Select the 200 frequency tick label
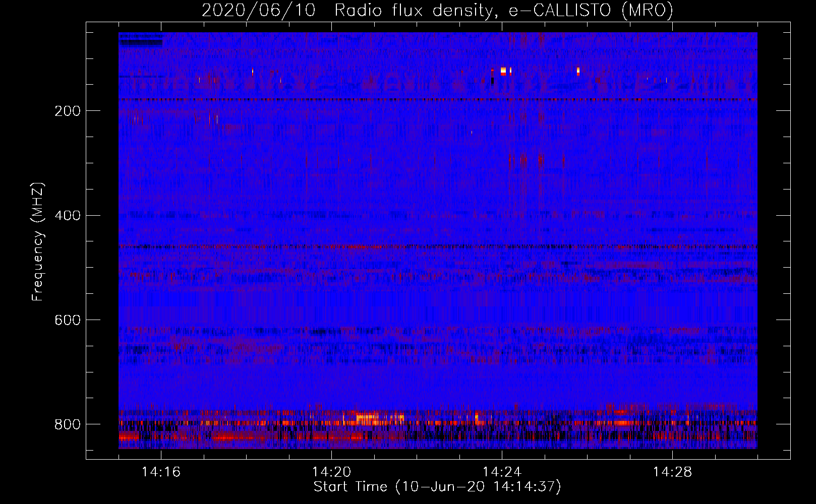The image size is (816, 504). 68,111
